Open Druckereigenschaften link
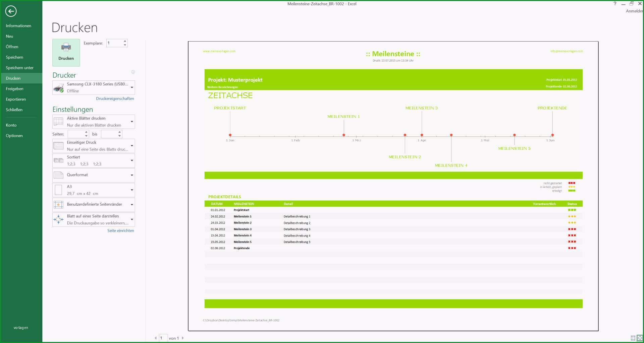Viewport: 644px width, 343px height. tap(115, 98)
